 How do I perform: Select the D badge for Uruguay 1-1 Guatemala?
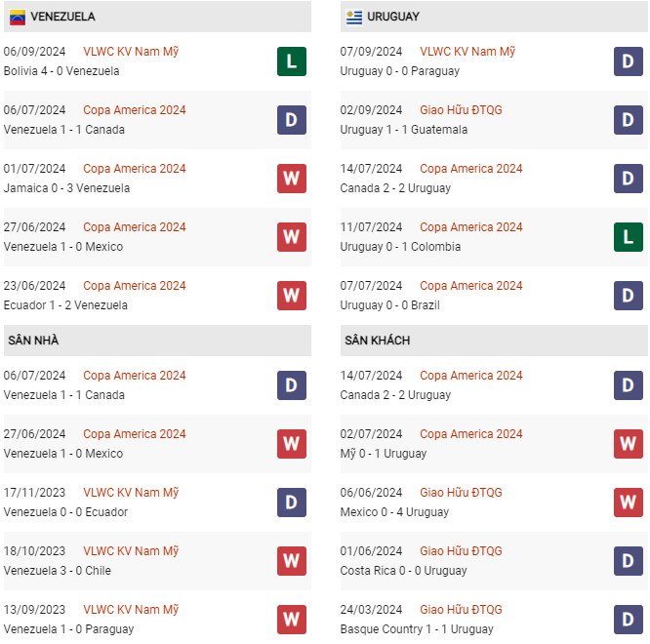click(x=629, y=120)
